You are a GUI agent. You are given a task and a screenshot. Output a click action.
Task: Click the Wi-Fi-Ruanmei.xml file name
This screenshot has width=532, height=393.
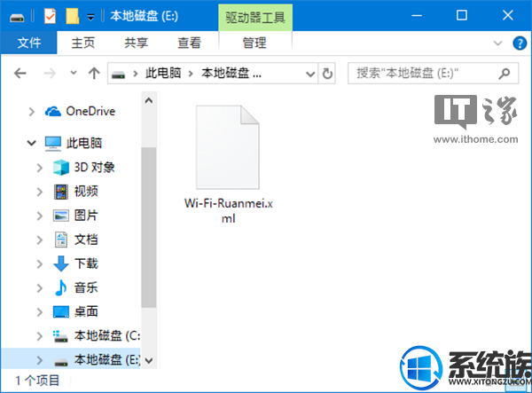[229, 211]
